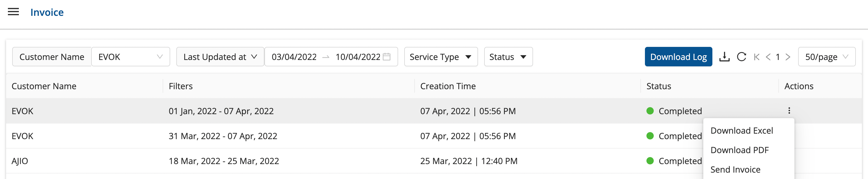Image resolution: width=868 pixels, height=179 pixels.
Task: Jump to the first page
Action: click(756, 57)
